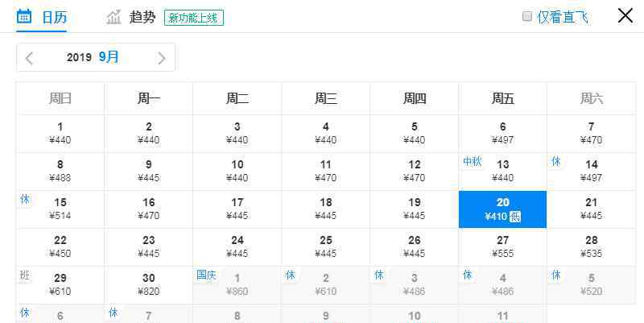Screen dimensions: 644x323
Task: Click the 周三 column header
Action: point(326,98)
